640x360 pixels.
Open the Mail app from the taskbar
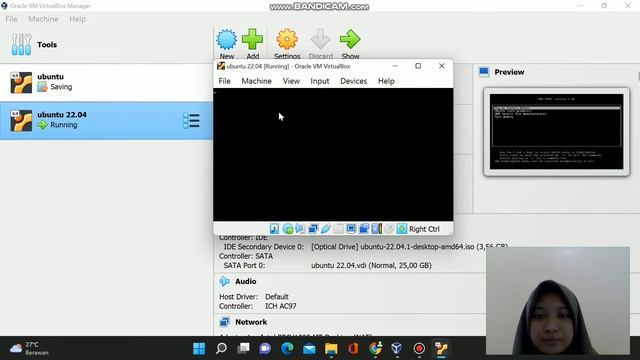tap(309, 349)
